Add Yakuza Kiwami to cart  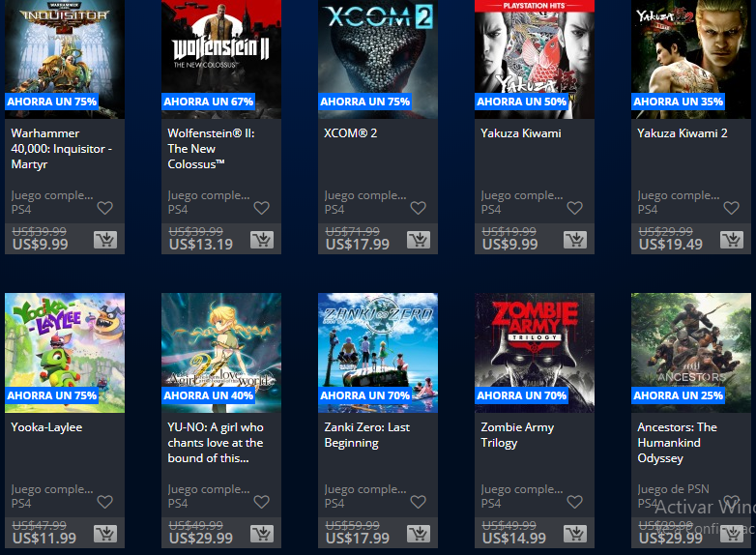click(575, 240)
